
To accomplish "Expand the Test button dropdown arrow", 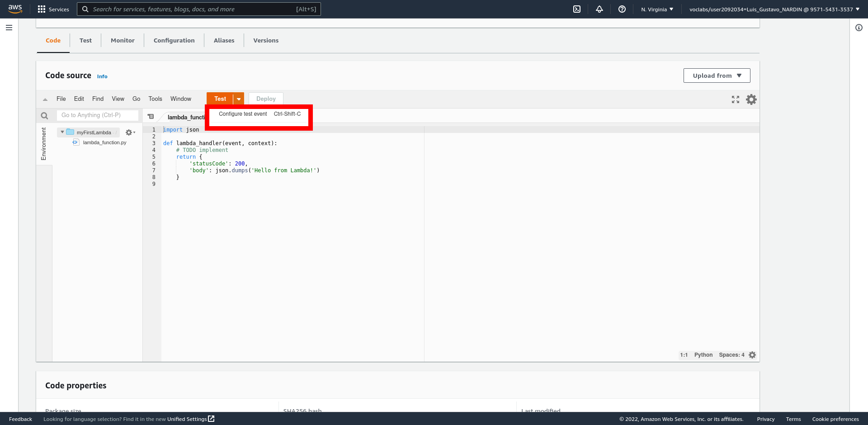I will point(239,99).
